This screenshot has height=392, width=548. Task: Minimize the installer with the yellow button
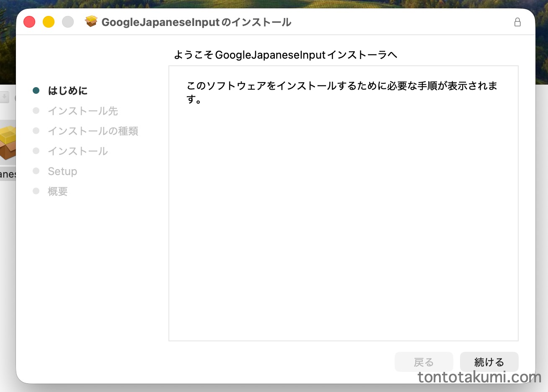(49, 22)
